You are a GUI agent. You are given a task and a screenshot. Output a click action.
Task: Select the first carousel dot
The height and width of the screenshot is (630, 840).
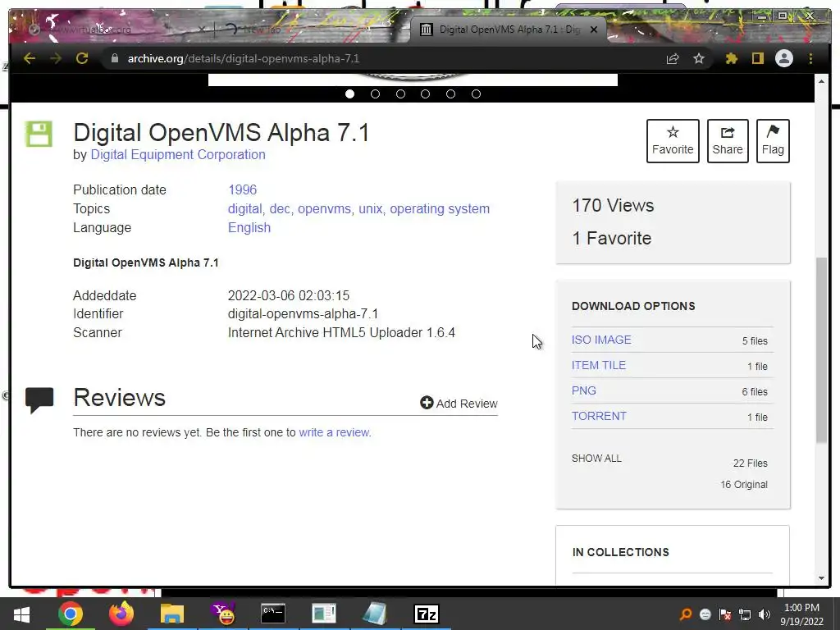pyautogui.click(x=349, y=94)
